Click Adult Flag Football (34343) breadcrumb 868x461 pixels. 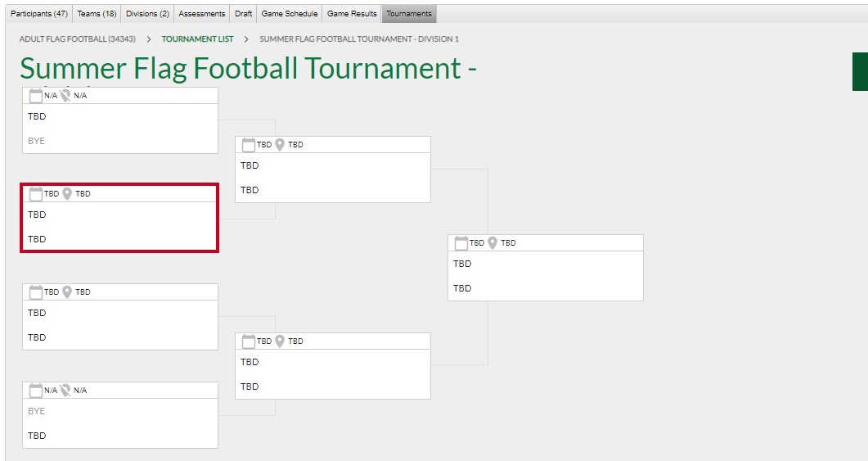pyautogui.click(x=78, y=39)
